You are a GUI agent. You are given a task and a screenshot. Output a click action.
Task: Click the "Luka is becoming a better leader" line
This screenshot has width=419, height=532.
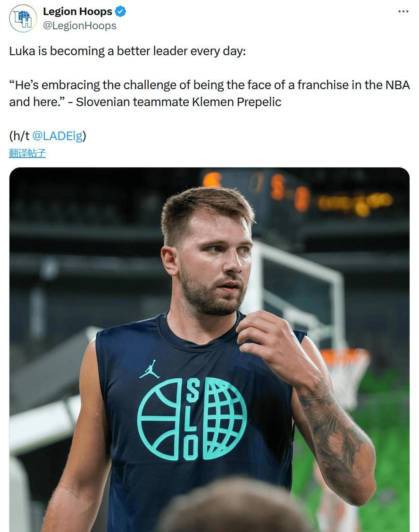coord(127,51)
